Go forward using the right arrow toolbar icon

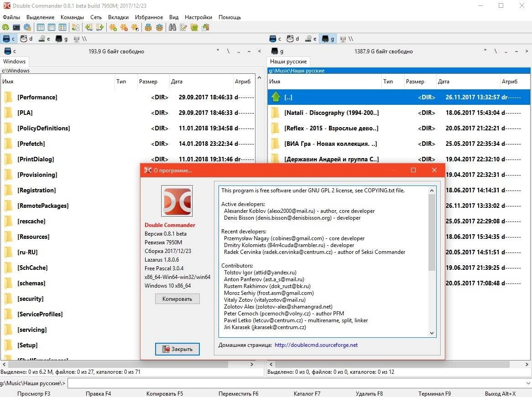point(100,27)
